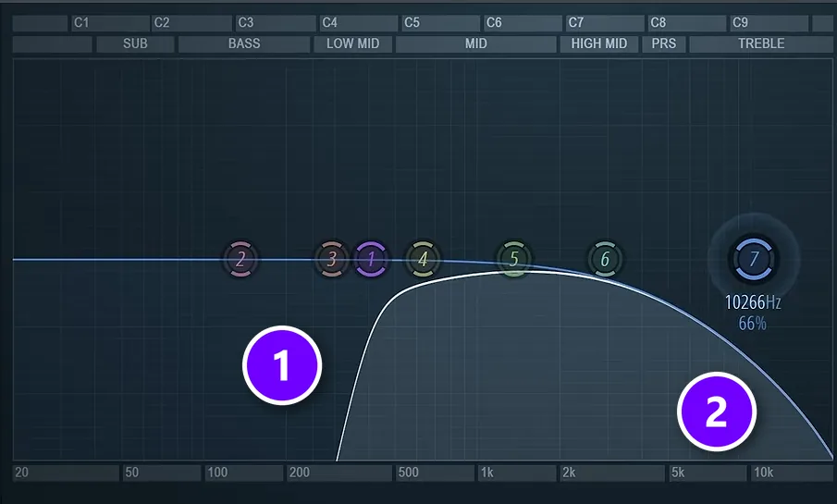
Task: Select EQ band 3 node
Action: point(331,259)
